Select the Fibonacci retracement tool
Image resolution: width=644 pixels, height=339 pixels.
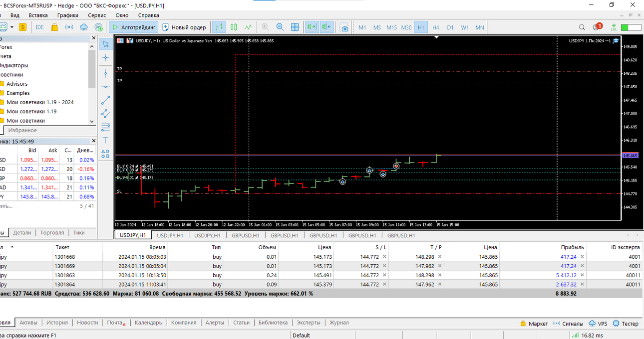(x=105, y=127)
